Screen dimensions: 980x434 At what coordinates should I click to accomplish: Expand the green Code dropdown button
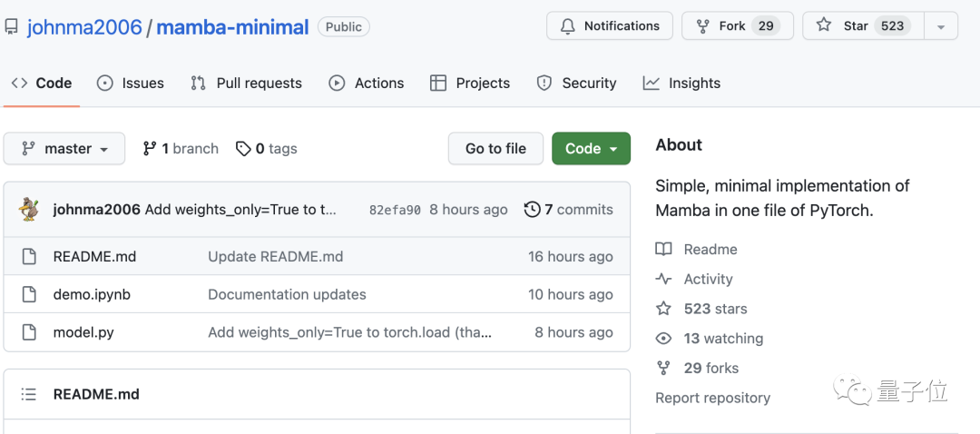tap(591, 149)
